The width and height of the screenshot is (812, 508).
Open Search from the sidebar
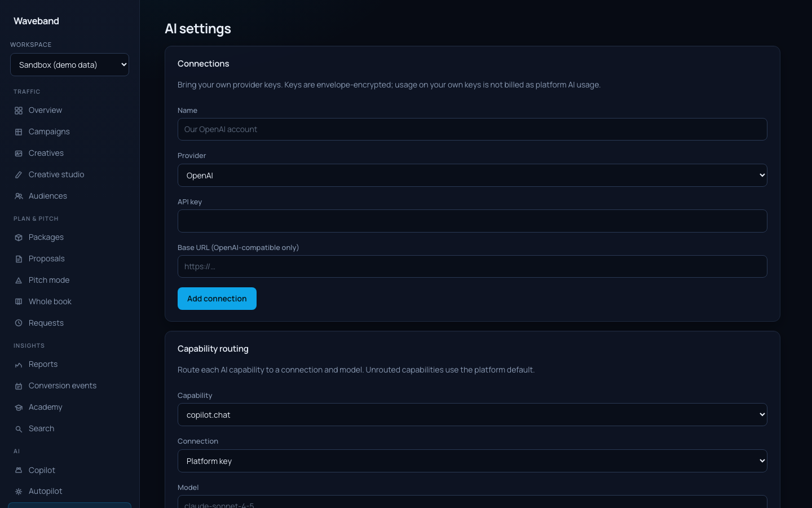tap(69, 428)
